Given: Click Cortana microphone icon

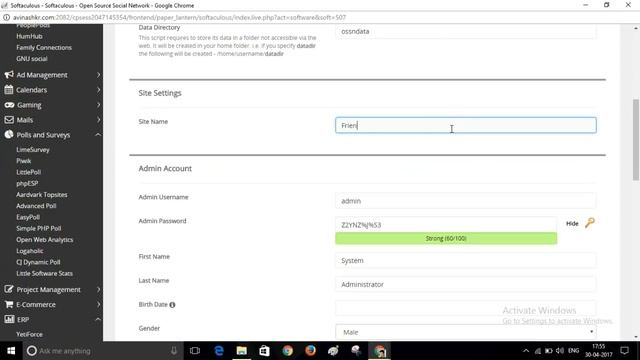Looking at the screenshot, I should click(x=174, y=351).
